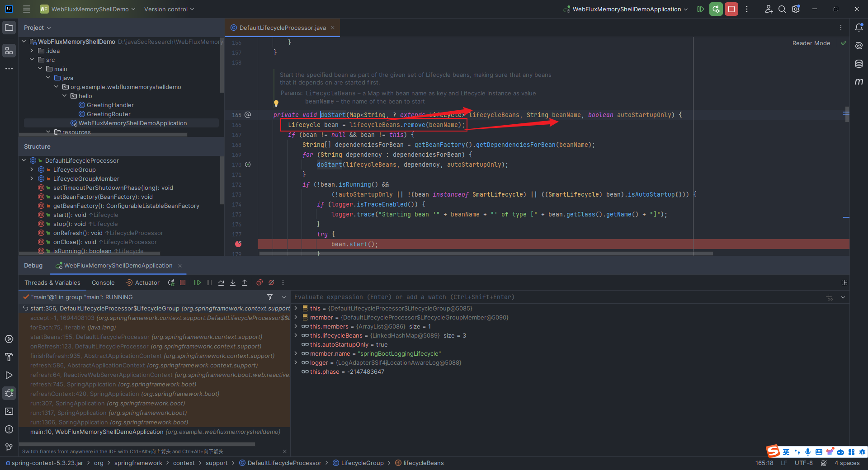
Task: Switch to Console tab
Action: pos(103,282)
